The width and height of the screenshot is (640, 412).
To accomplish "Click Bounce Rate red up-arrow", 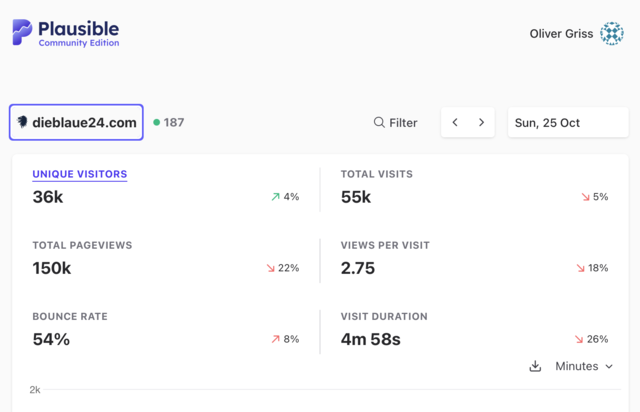I will point(276,339).
